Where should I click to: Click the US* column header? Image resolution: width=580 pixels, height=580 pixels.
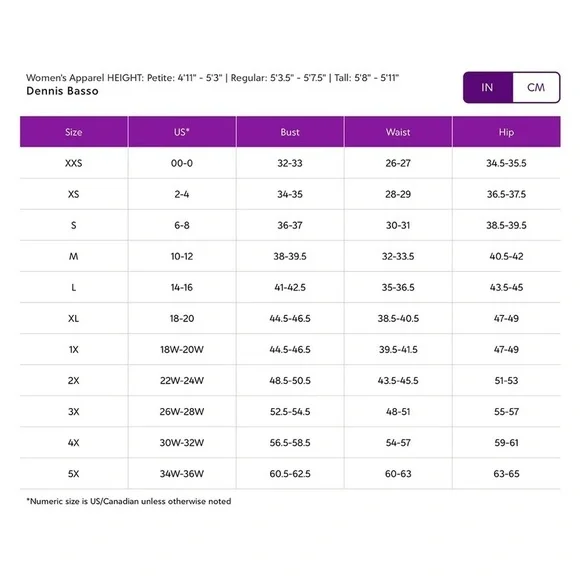coord(182,132)
